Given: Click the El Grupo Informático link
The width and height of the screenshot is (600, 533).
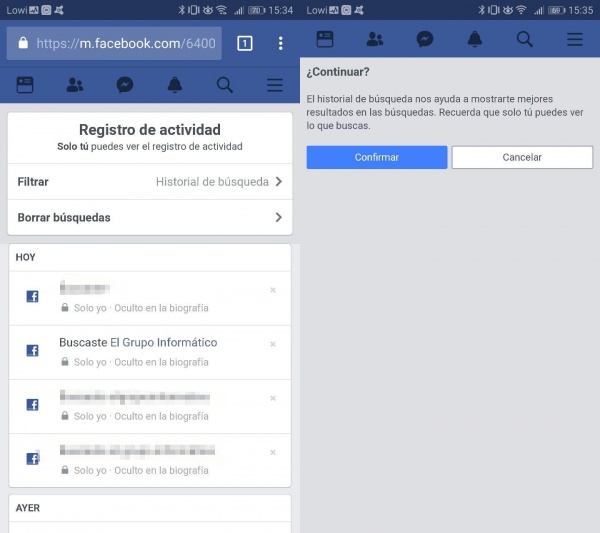Looking at the screenshot, I should tap(164, 342).
